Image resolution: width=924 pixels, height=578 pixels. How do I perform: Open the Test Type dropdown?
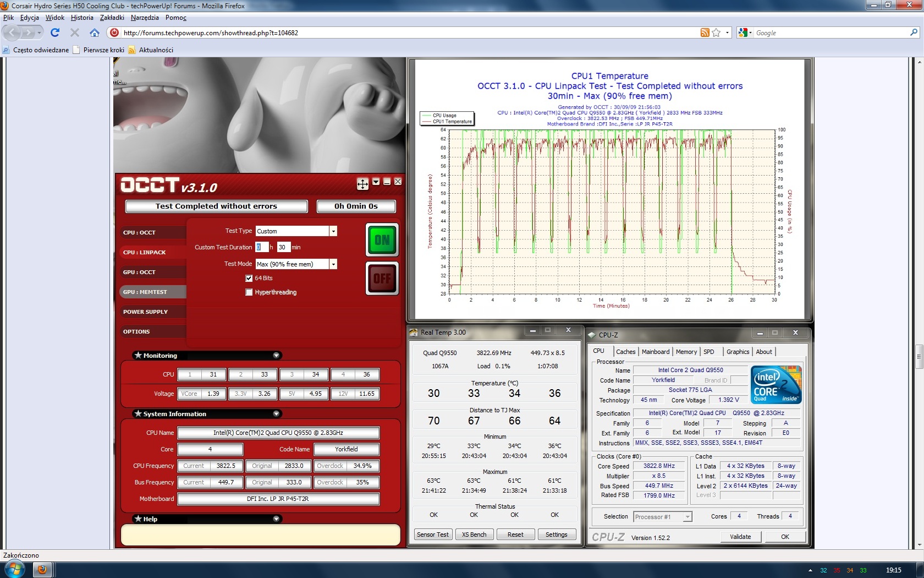tap(333, 232)
